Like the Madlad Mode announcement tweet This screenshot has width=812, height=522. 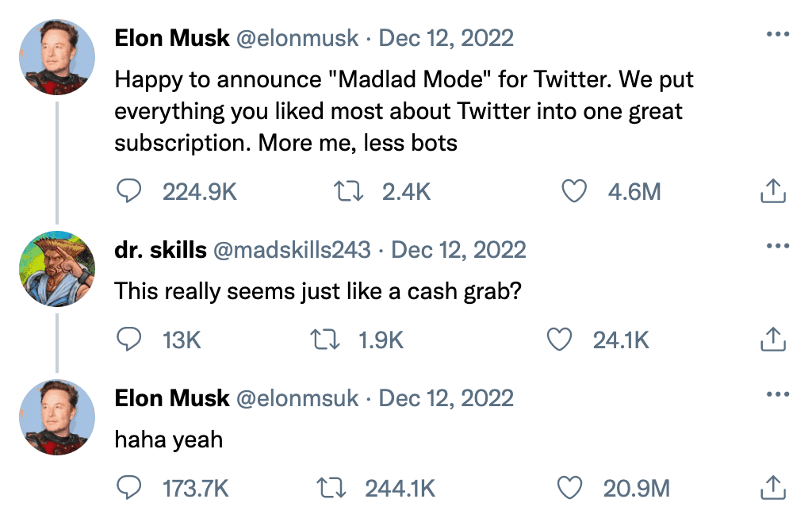(574, 191)
